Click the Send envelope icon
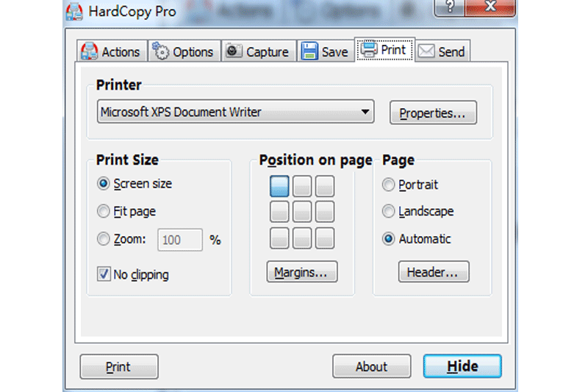Viewport: 588px width, 392px height. tap(426, 51)
